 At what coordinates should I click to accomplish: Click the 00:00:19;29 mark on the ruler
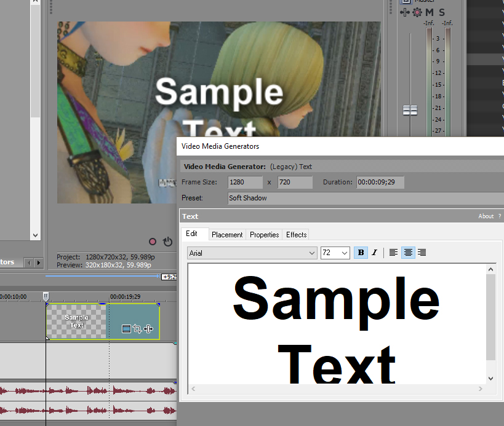125,297
